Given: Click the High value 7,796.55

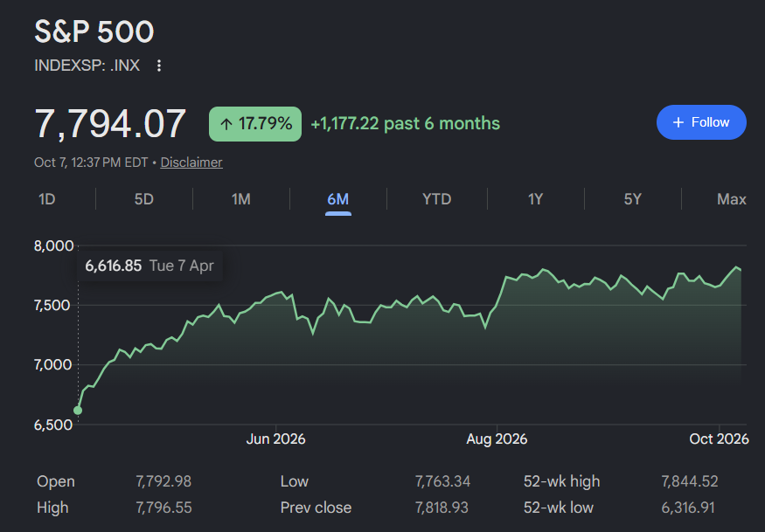Looking at the screenshot, I should pos(163,508).
